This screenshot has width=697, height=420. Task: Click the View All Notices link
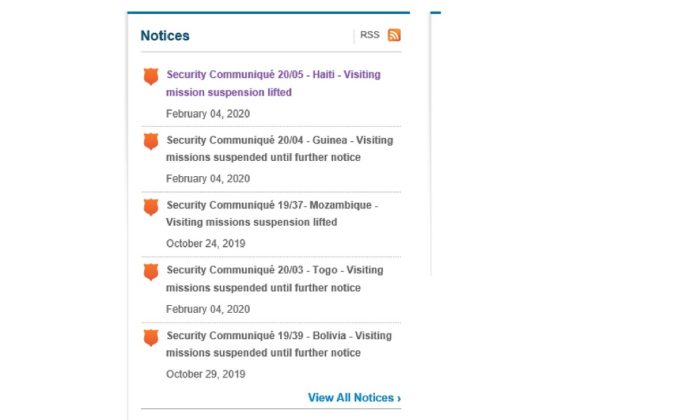pos(354,397)
